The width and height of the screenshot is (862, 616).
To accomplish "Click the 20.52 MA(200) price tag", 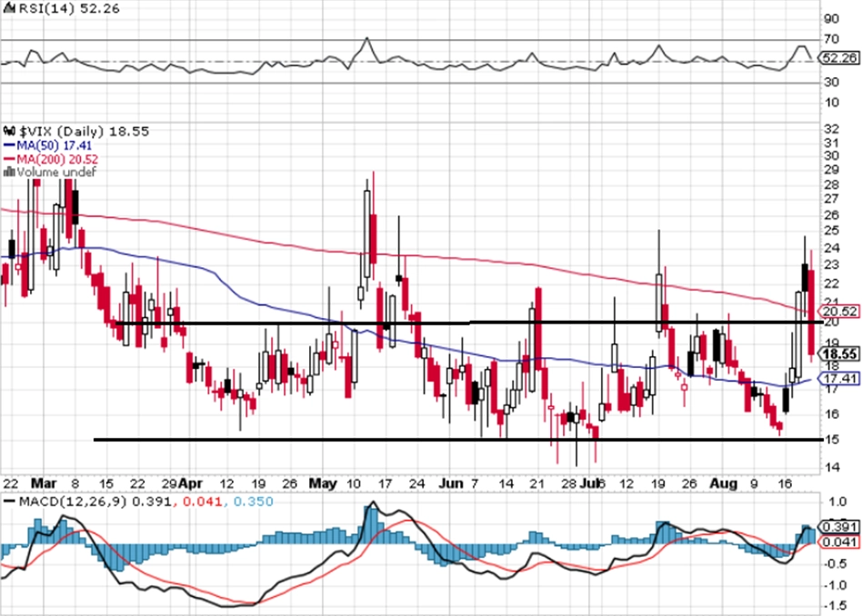I will tap(839, 312).
